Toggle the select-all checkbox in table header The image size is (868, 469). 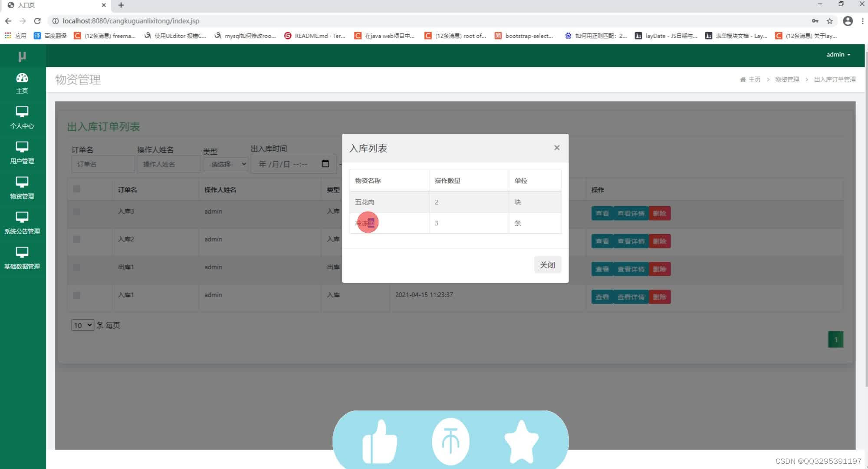point(76,189)
